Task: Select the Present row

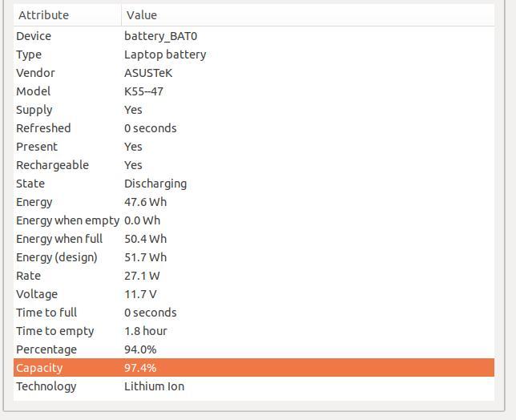Action: coord(254,147)
